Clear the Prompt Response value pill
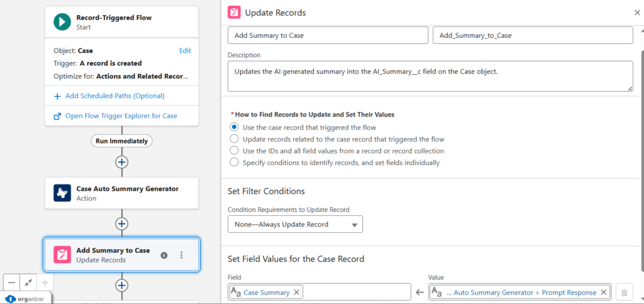 tap(604, 292)
